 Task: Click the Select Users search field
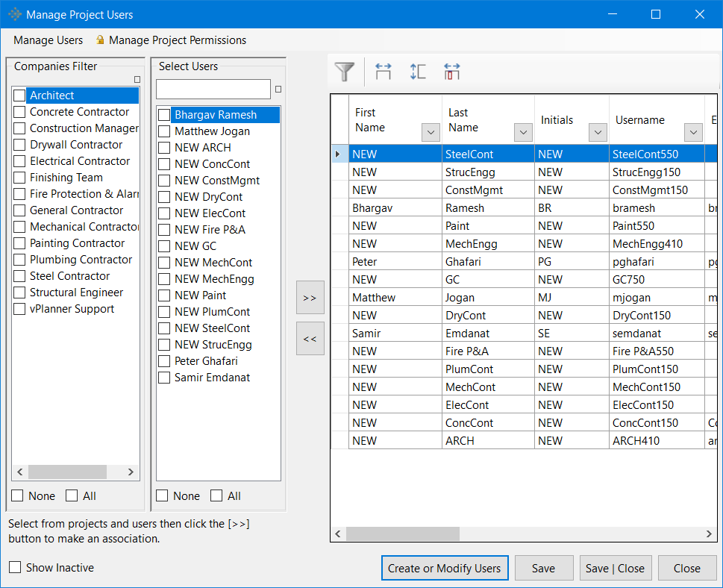coord(213,90)
